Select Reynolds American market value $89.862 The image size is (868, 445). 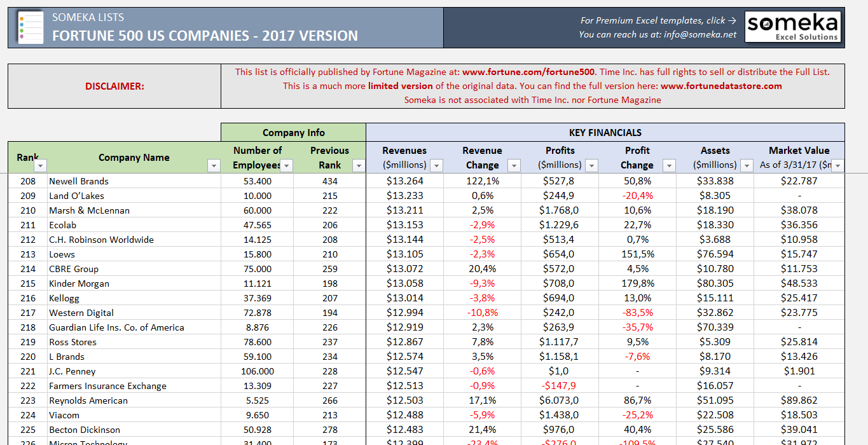coord(799,400)
